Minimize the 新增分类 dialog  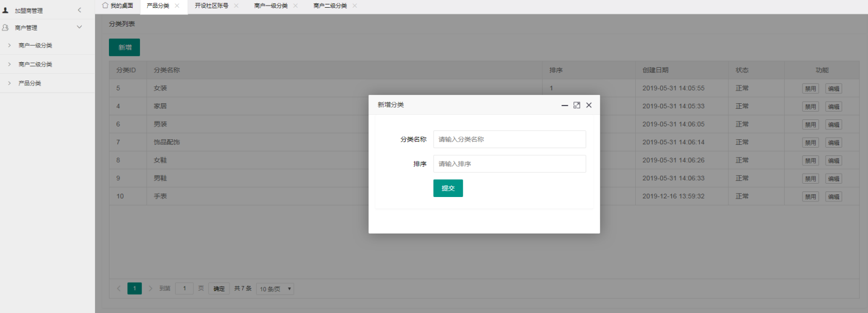coord(565,105)
